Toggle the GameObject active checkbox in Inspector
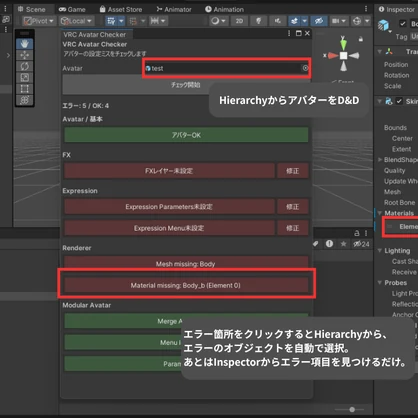 click(x=403, y=23)
